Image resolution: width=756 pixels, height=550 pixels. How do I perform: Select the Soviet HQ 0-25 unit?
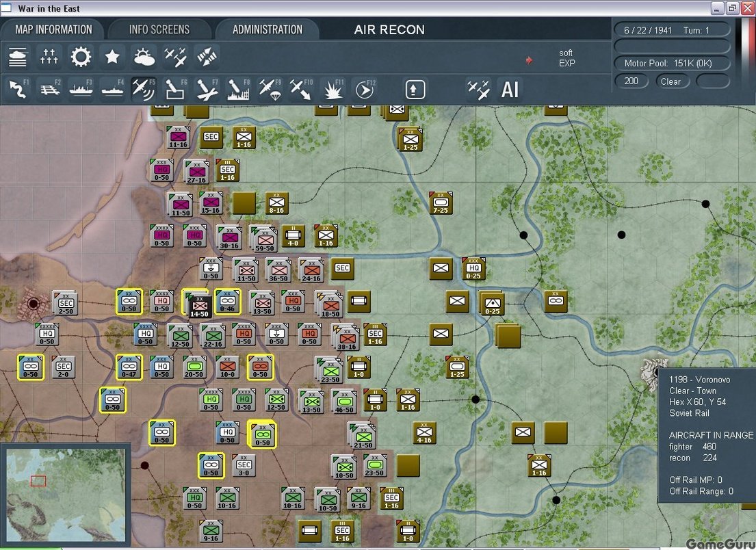tap(473, 268)
